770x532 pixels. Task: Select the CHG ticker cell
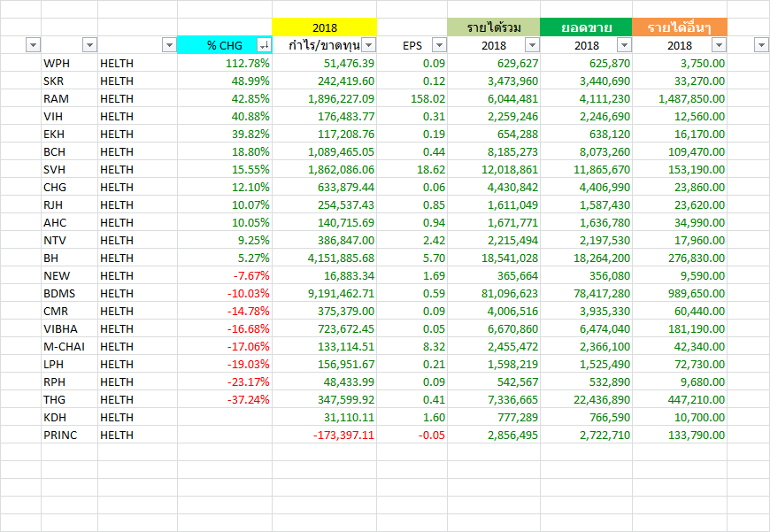click(69, 187)
